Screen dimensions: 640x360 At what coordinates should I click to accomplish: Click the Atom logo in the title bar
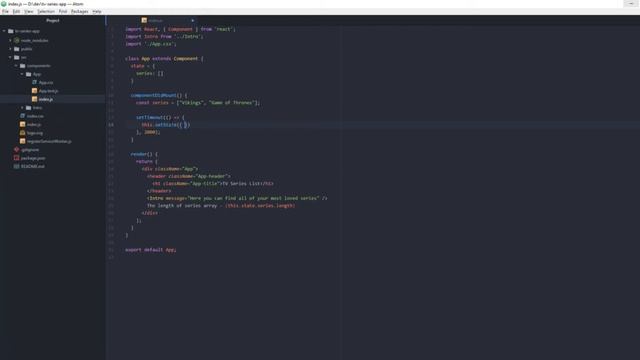point(4,4)
